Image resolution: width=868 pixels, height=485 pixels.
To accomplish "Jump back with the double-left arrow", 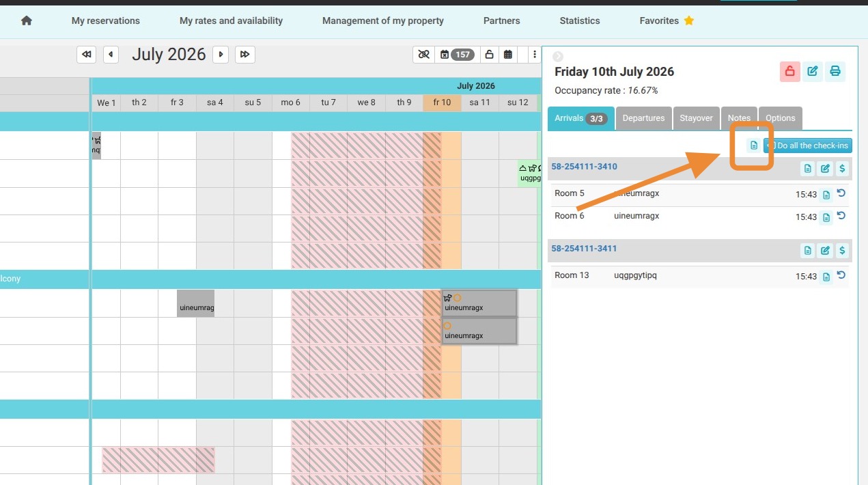I will (86, 55).
